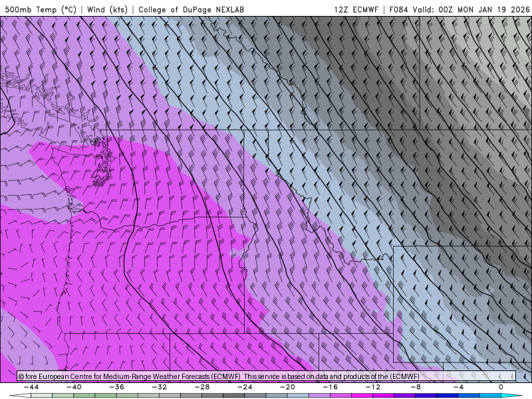The width and height of the screenshot is (532, 399).
Task: Click the "Valid: 00Z MON JAN 19 2026" text
Action: coord(471,9)
